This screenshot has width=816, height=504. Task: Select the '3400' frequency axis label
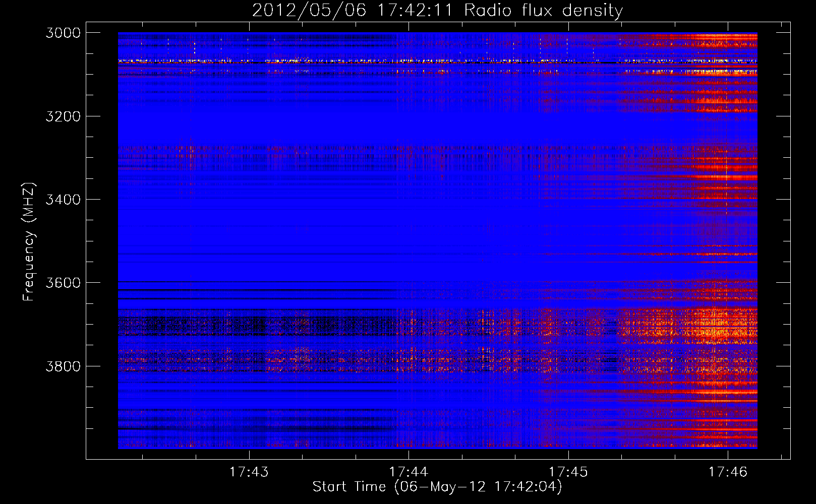coord(63,200)
